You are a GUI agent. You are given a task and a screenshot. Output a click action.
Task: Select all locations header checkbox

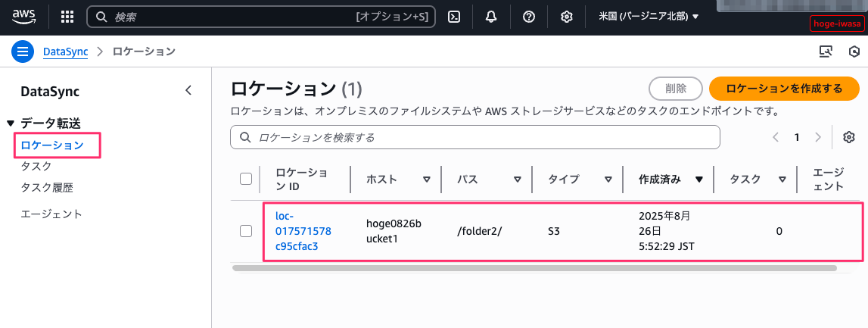pyautogui.click(x=246, y=179)
